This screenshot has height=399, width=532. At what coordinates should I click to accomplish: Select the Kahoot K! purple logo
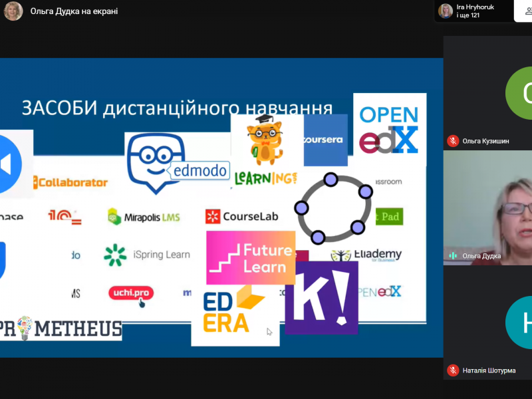coord(321,297)
